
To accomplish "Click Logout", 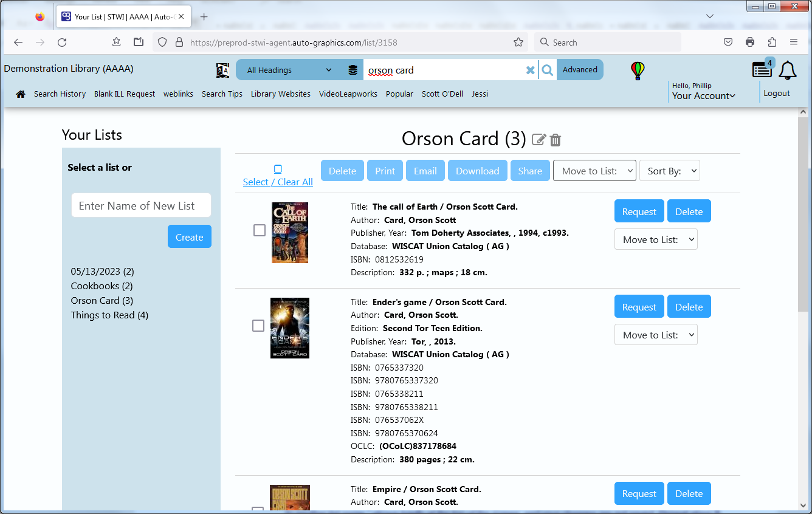I will [x=777, y=94].
